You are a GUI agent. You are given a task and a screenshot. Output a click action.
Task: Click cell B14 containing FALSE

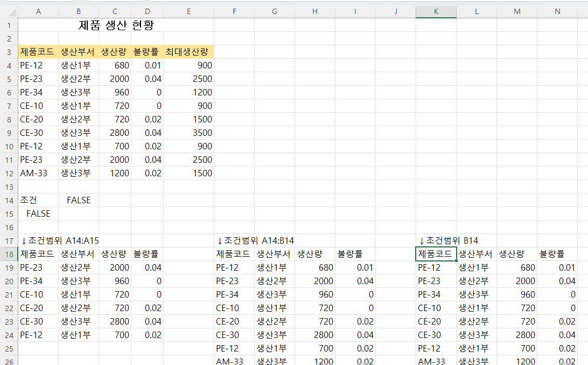point(79,200)
